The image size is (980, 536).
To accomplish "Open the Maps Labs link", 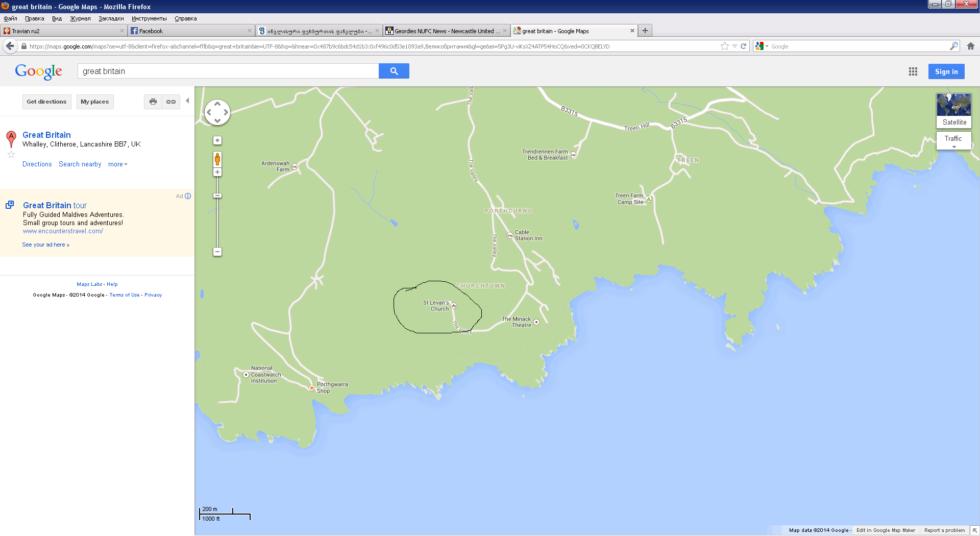I will tap(89, 284).
